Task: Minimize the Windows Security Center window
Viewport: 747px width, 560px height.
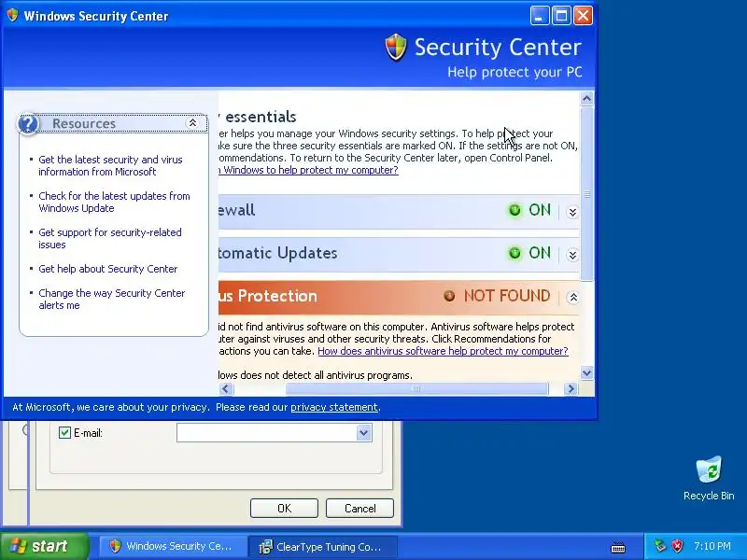Action: (540, 16)
